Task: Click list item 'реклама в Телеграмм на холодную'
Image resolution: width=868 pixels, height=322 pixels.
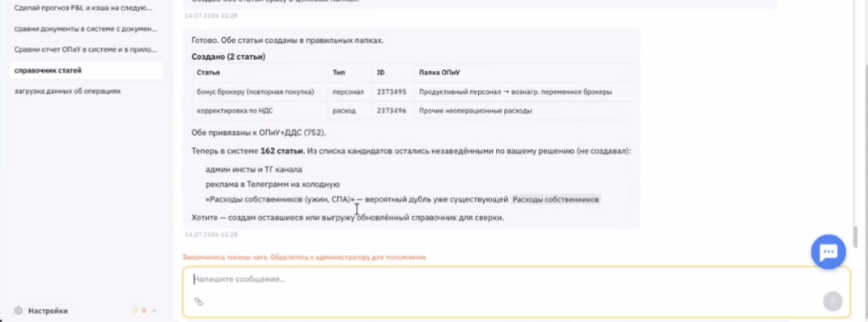Action: pos(273,184)
